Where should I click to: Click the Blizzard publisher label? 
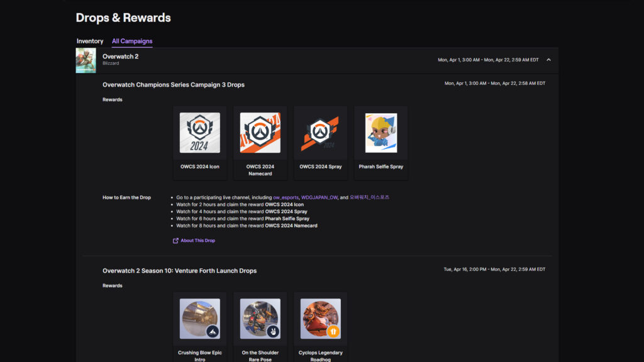[x=111, y=63]
